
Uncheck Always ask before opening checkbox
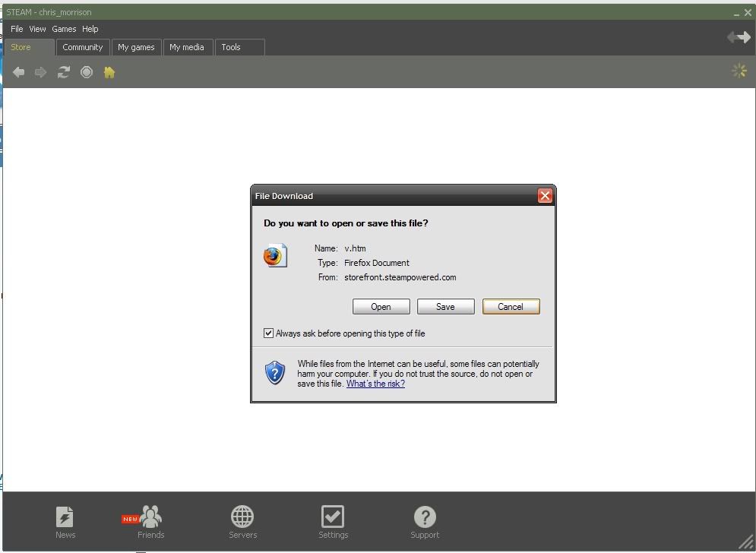268,333
